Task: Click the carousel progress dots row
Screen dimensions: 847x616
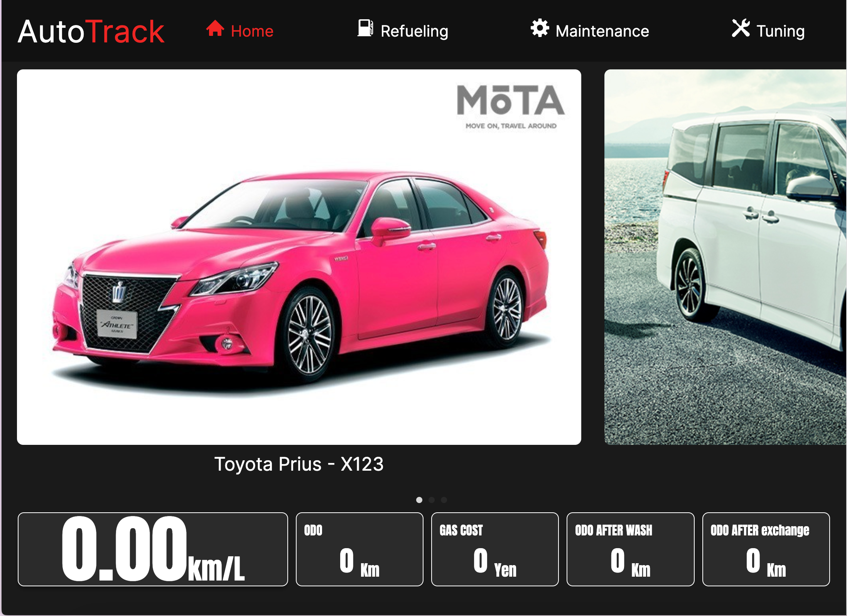Action: pos(431,500)
